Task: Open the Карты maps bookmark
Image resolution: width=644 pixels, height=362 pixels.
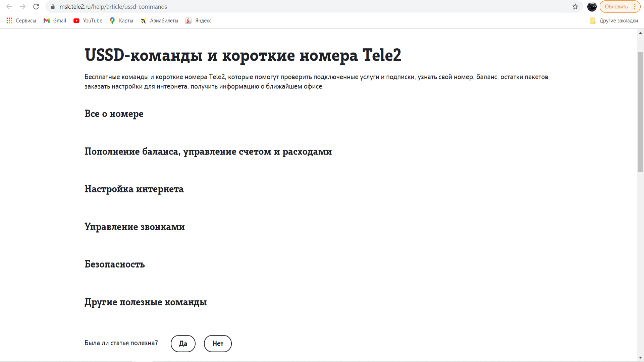Action: click(x=121, y=21)
